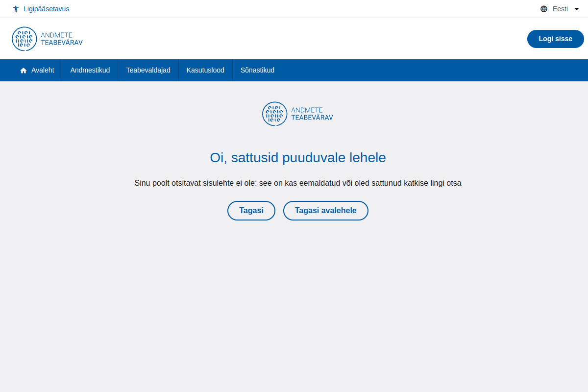Click the Tagasi avalehele button
588x392 pixels.
326,211
